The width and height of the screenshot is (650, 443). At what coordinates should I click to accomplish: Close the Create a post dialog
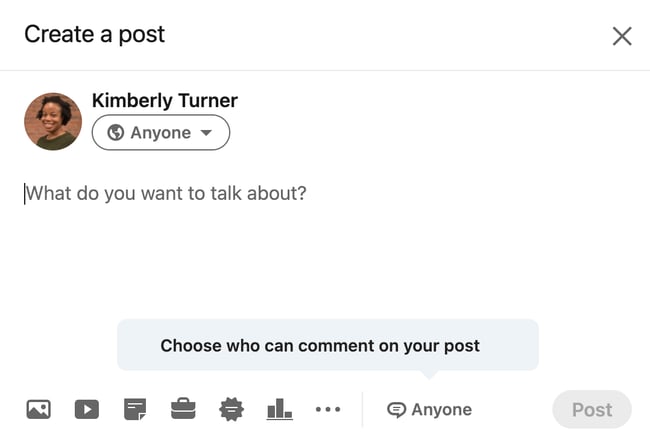point(622,36)
